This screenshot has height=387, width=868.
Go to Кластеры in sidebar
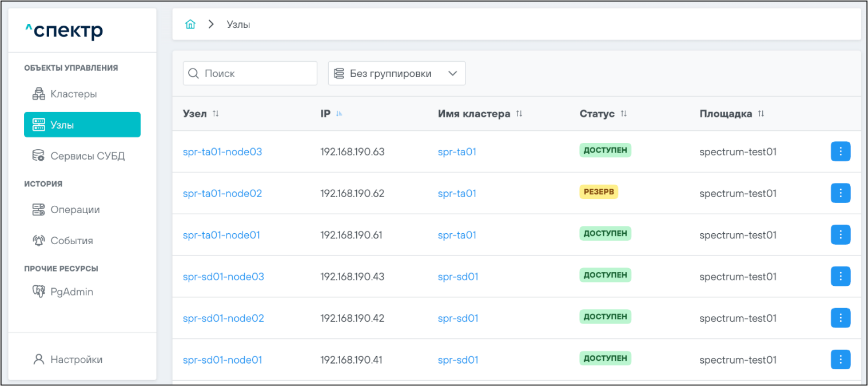73,94
